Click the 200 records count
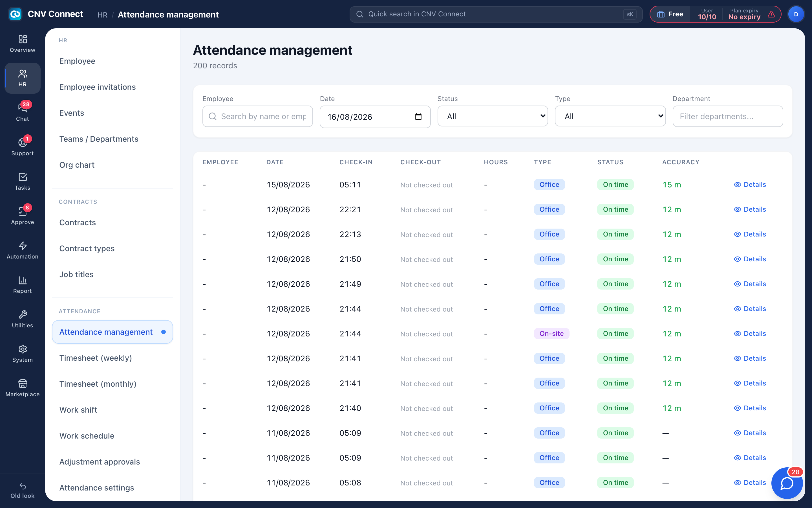This screenshot has width=812, height=508. (215, 66)
